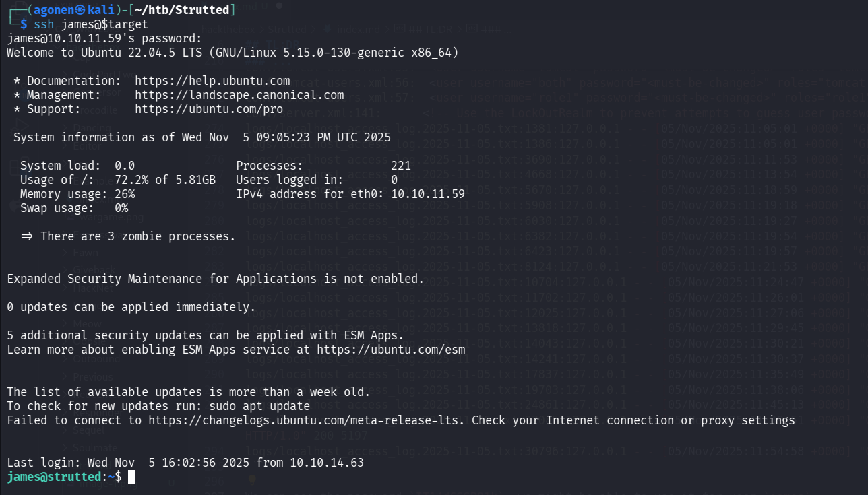The image size is (868, 495).
Task: Open the landscape.canonical.com management link
Action: tap(239, 95)
